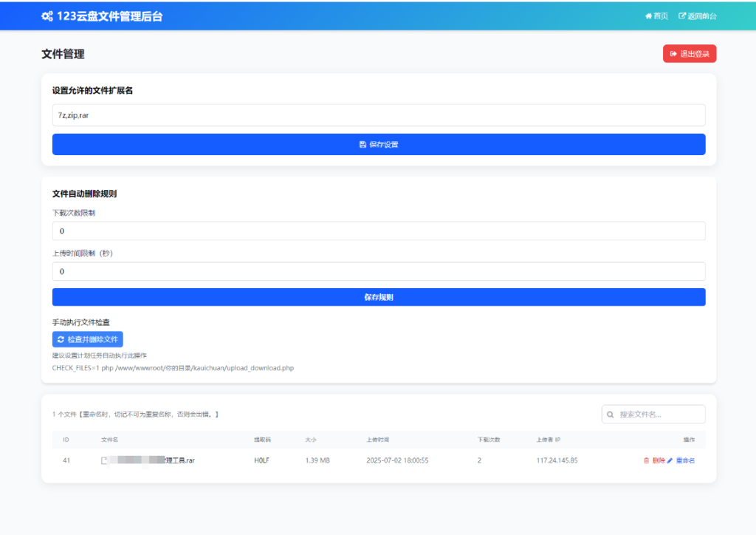756x535 pixels.
Task: Click the file icon in row 41
Action: [x=104, y=460]
